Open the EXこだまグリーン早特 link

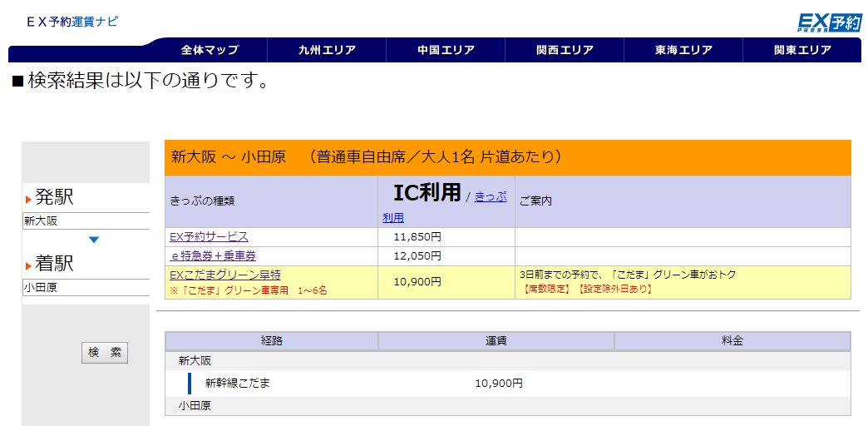click(225, 275)
